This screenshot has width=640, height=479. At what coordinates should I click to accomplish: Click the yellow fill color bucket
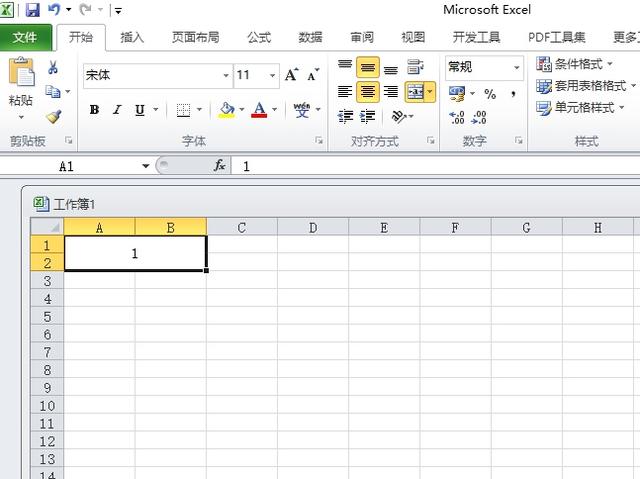click(x=227, y=109)
